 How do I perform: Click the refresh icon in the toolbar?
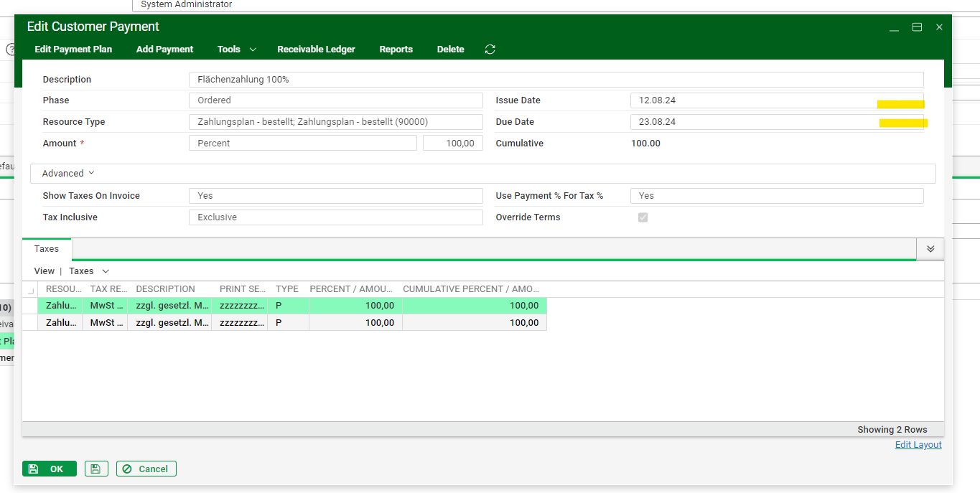pyautogui.click(x=490, y=50)
